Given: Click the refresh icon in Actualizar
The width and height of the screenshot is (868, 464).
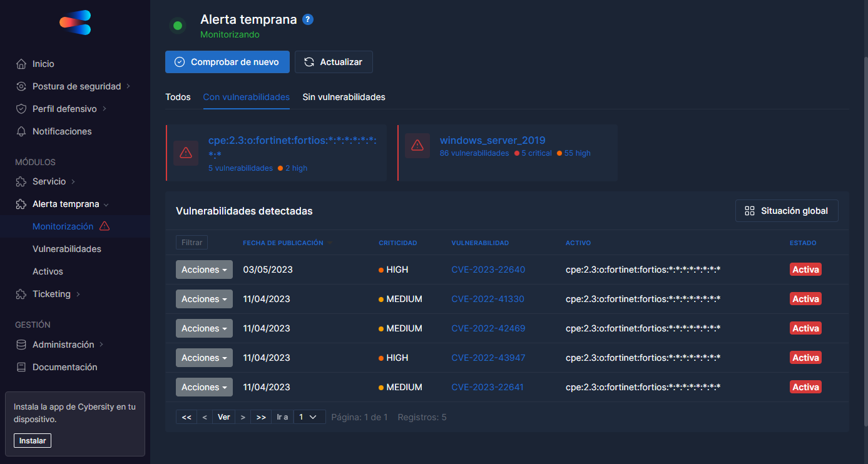Looking at the screenshot, I should pos(309,62).
